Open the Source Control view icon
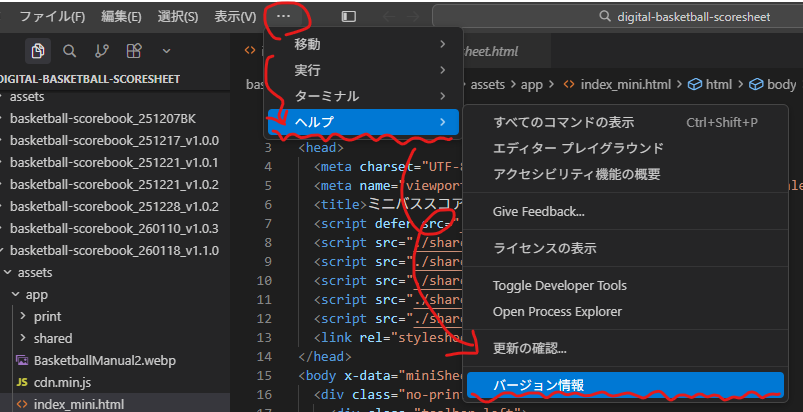The width and height of the screenshot is (803, 412). click(102, 51)
